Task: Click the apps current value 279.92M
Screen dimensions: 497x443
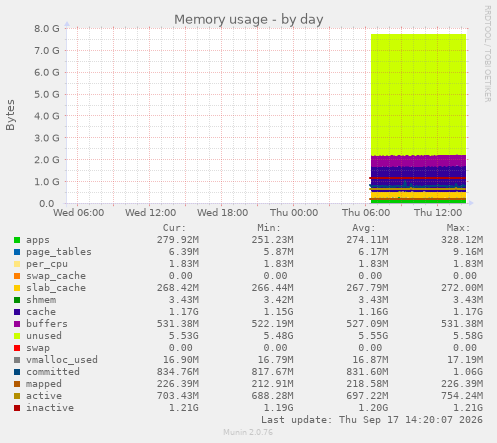Action: [178, 240]
